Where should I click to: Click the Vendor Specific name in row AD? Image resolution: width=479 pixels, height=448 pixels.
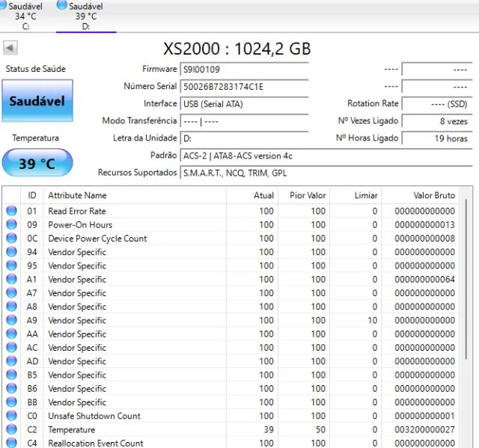pos(77,362)
